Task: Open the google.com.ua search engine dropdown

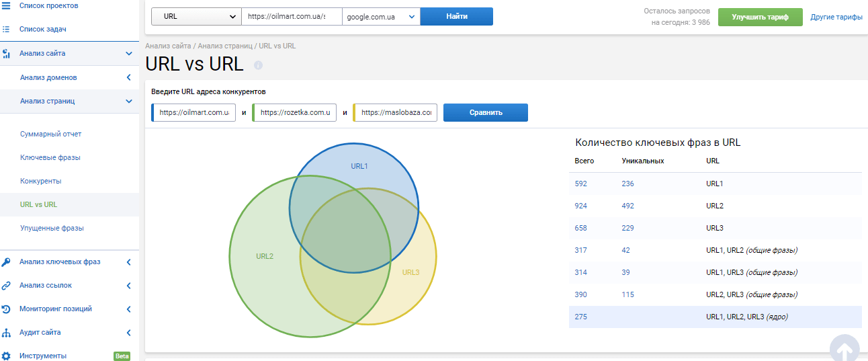Action: pyautogui.click(x=381, y=17)
